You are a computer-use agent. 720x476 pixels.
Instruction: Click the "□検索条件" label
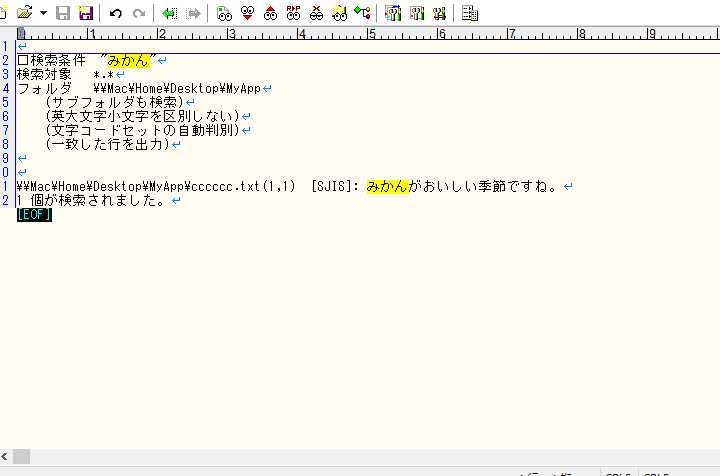click(51, 61)
